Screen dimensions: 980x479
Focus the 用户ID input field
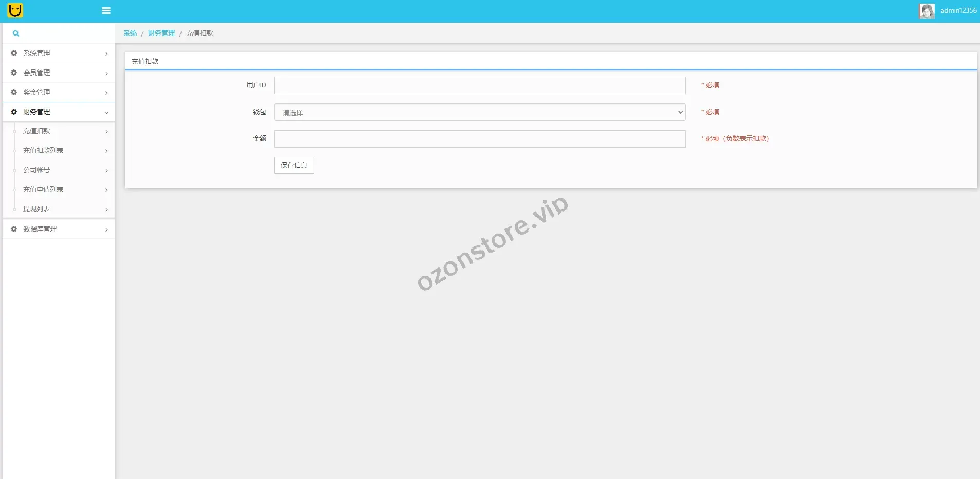click(479, 85)
